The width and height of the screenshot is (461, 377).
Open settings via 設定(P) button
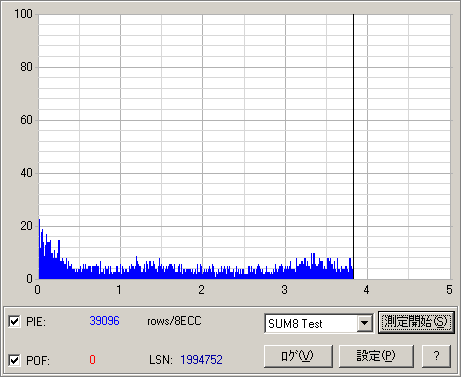[x=376, y=356]
